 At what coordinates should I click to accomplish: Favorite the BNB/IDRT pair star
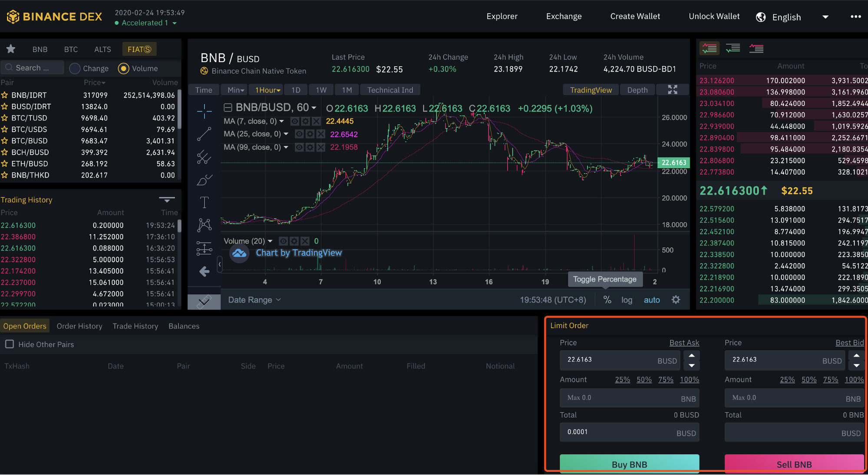tap(5, 95)
